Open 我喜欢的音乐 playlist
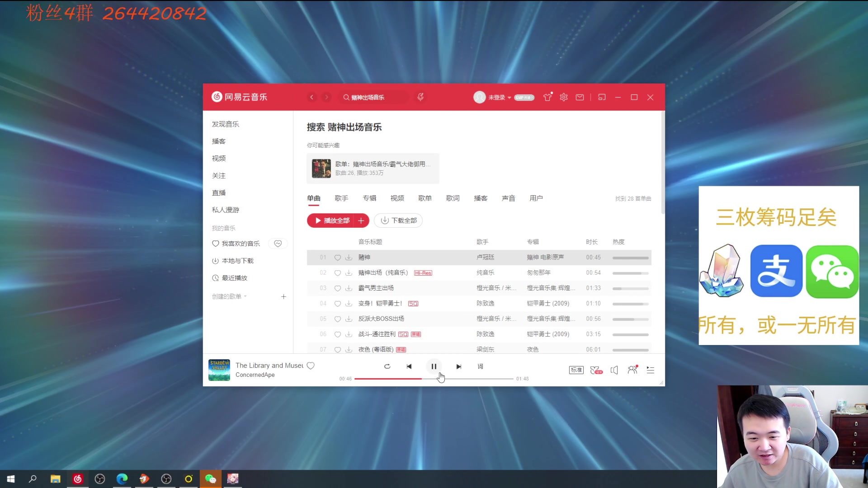This screenshot has height=488, width=868. pyautogui.click(x=236, y=244)
